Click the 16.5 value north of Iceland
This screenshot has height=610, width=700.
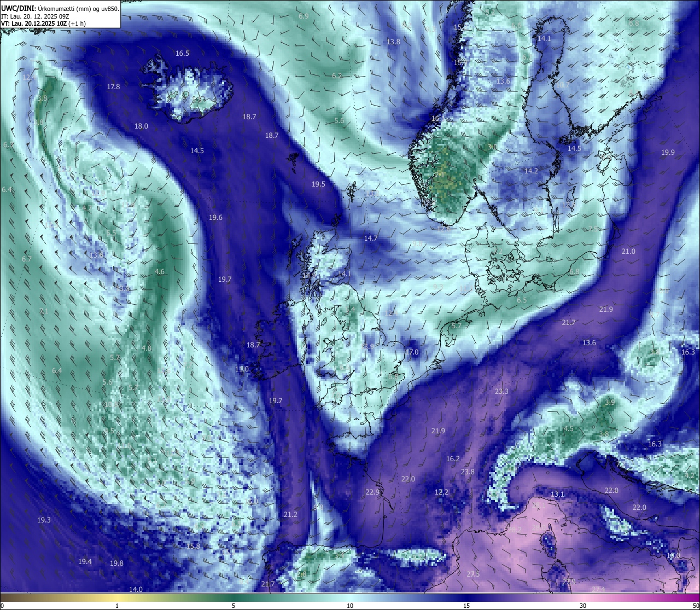pos(182,54)
